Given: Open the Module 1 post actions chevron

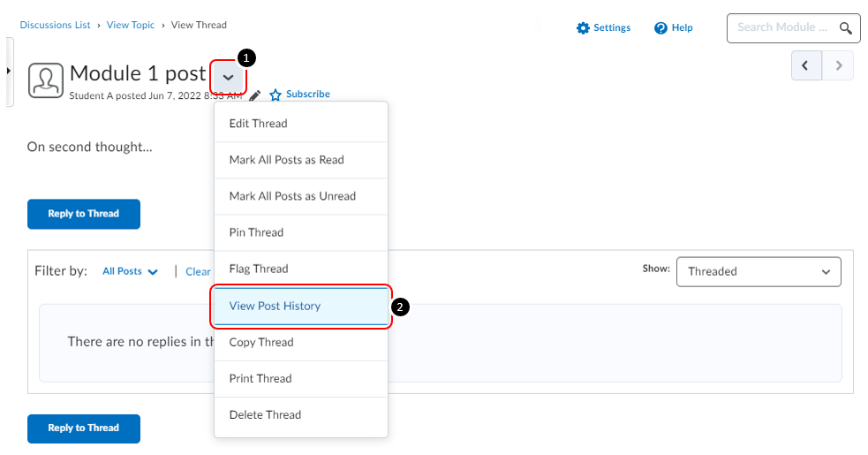Looking at the screenshot, I should tap(228, 77).
